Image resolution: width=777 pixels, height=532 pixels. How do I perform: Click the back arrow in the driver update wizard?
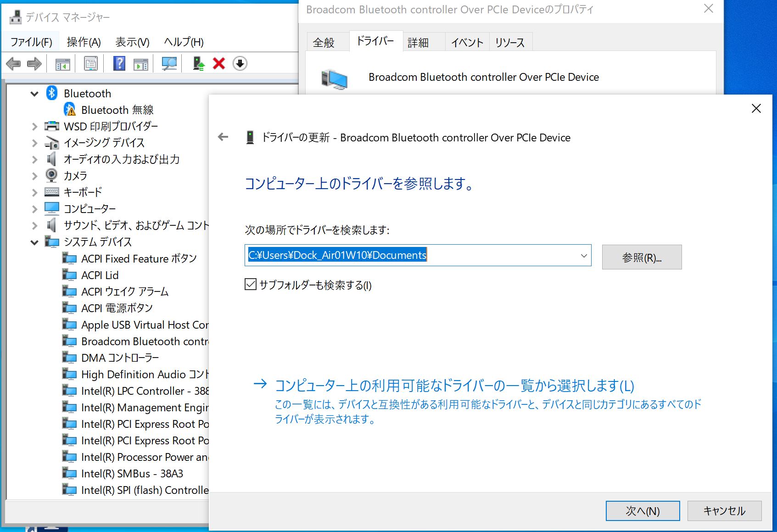[x=223, y=137]
